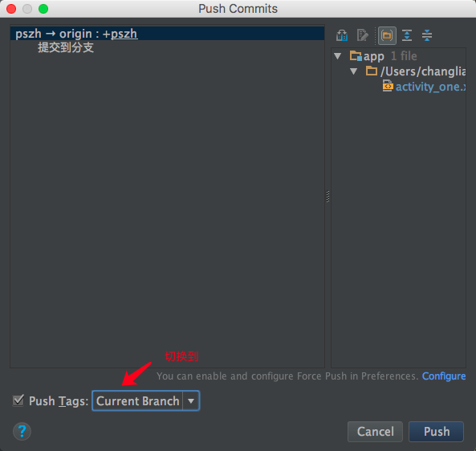Image resolution: width=476 pixels, height=451 pixels.
Task: Edit the underlined +pszh target branch
Action: tap(124, 34)
